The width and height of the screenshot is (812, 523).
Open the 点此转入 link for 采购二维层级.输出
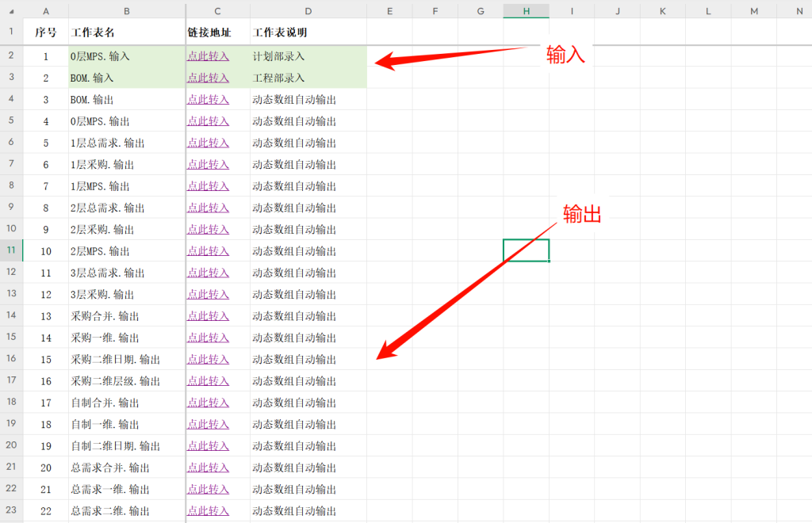pyautogui.click(x=208, y=381)
